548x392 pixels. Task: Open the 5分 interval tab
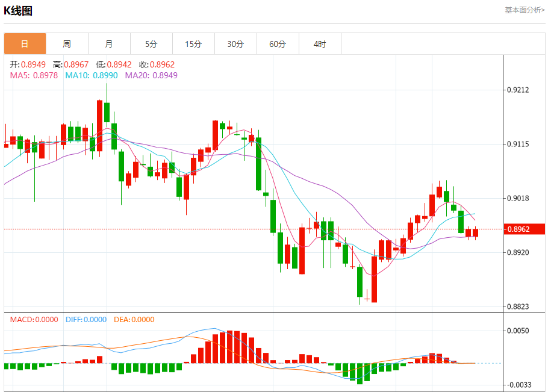[x=151, y=44]
